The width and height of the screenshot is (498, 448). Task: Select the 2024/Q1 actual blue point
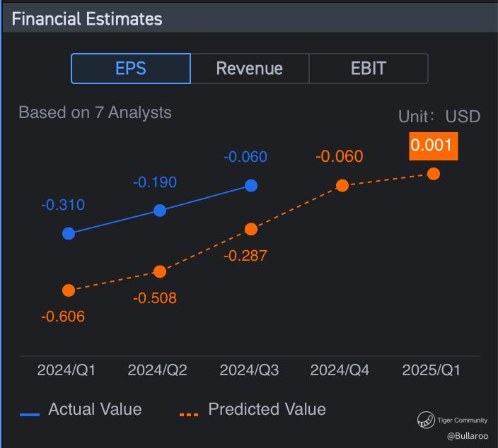(x=69, y=233)
